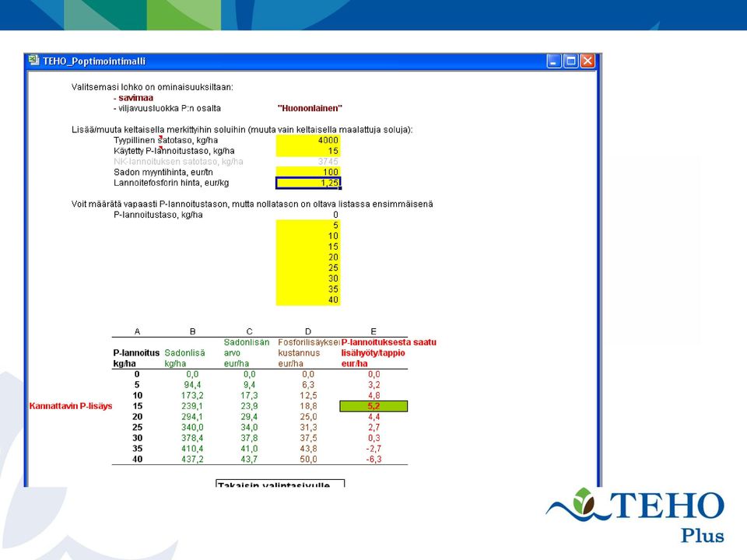Viewport: 747px width, 560px height.
Task: Select yellow list cell containing 20
Action: (308, 257)
